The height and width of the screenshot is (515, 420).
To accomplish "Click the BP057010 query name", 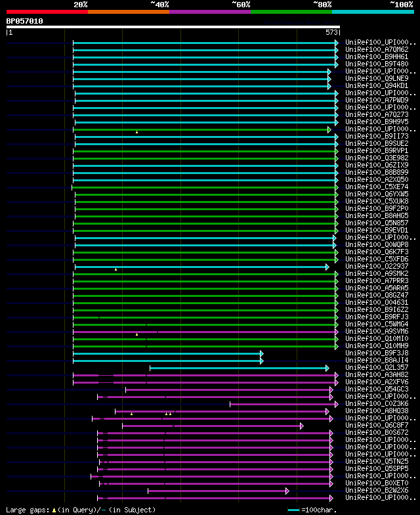I will point(25,21).
